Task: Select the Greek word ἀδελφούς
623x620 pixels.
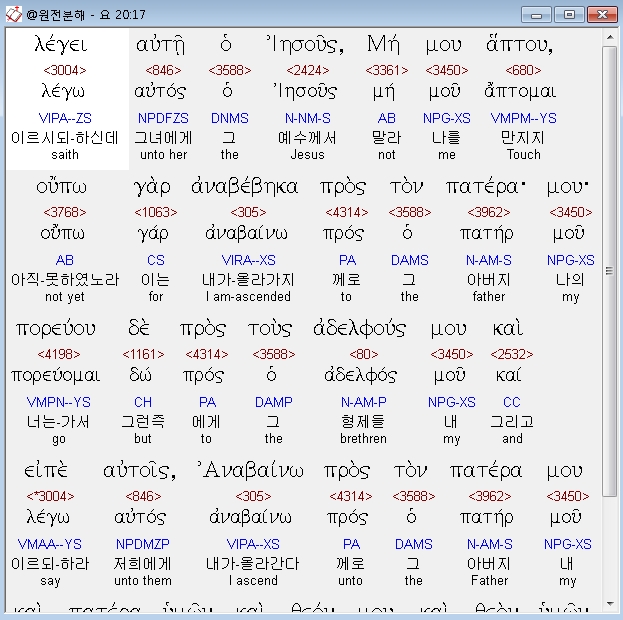Action: [x=359, y=329]
